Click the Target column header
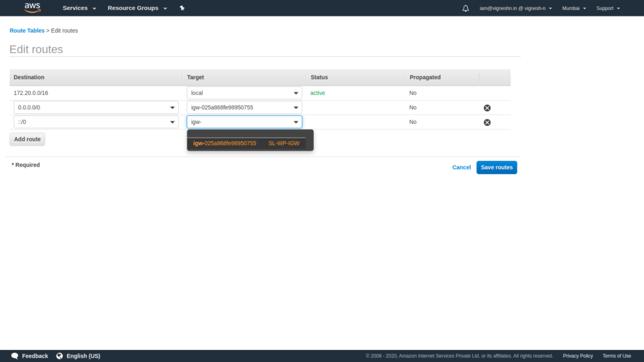 196,77
